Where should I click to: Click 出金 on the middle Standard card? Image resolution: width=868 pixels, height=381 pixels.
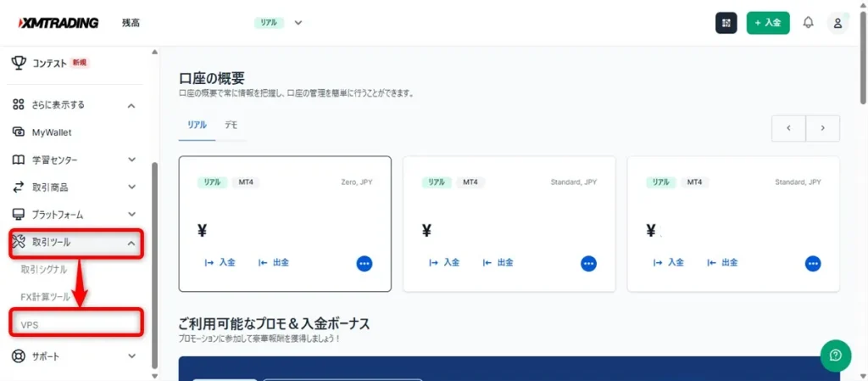[498, 262]
